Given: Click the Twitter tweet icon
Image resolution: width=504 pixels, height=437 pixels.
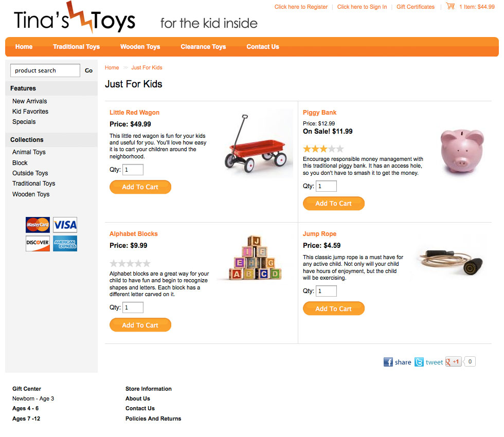Looking at the screenshot, I should (x=419, y=362).
